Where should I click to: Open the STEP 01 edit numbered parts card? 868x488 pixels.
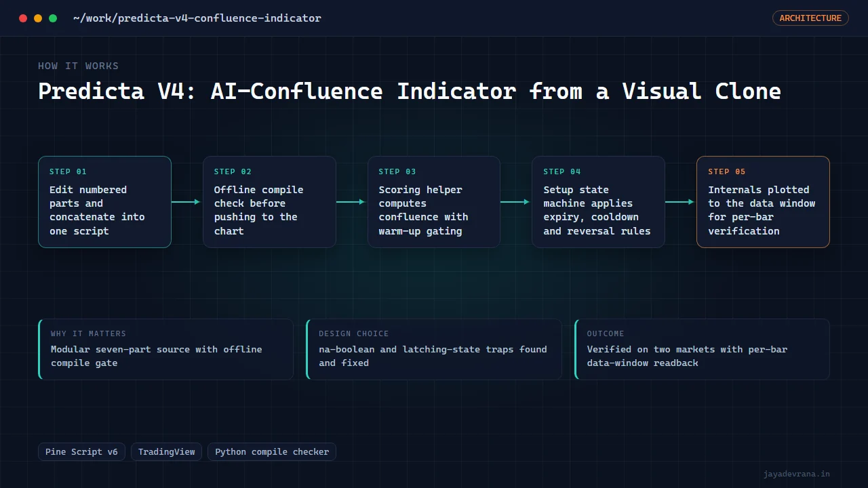coord(104,202)
